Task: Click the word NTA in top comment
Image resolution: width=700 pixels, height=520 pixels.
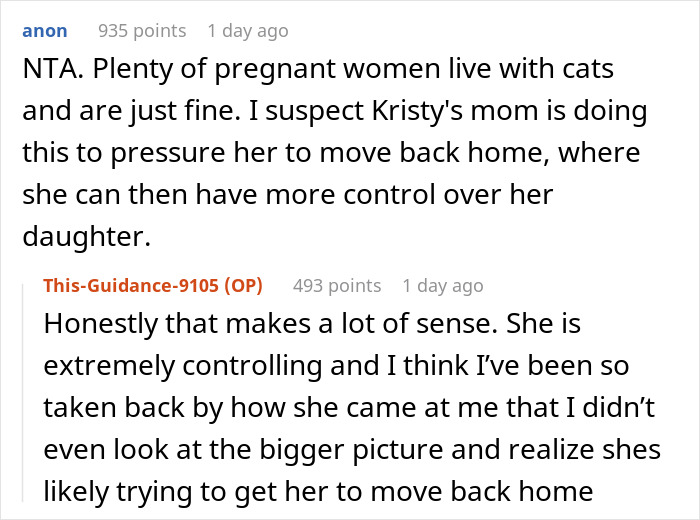Action: (x=50, y=71)
